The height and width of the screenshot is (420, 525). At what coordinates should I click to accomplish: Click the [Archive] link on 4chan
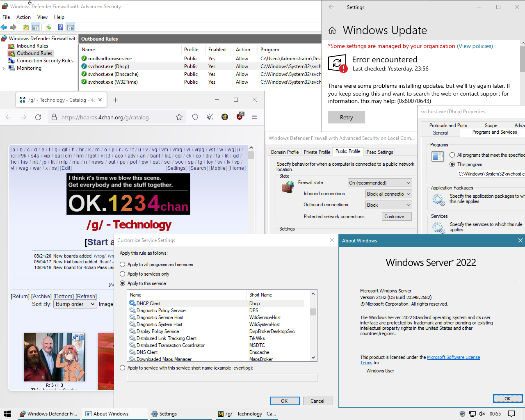click(x=41, y=296)
